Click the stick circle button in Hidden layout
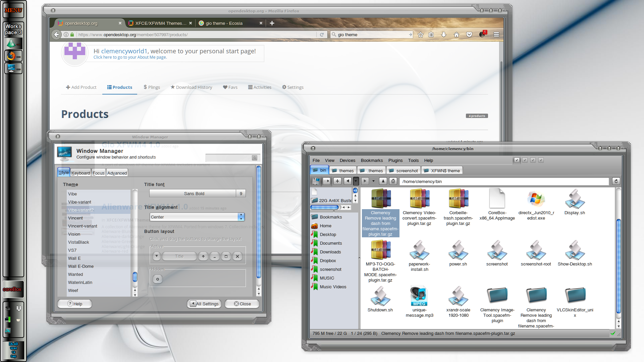Viewport: 644px width, 362px height. 158,279
